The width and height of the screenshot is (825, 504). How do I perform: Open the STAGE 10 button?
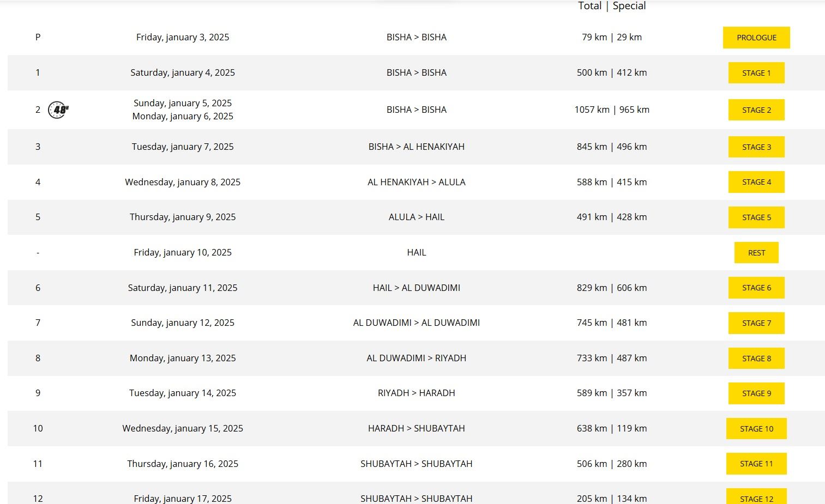pyautogui.click(x=756, y=429)
